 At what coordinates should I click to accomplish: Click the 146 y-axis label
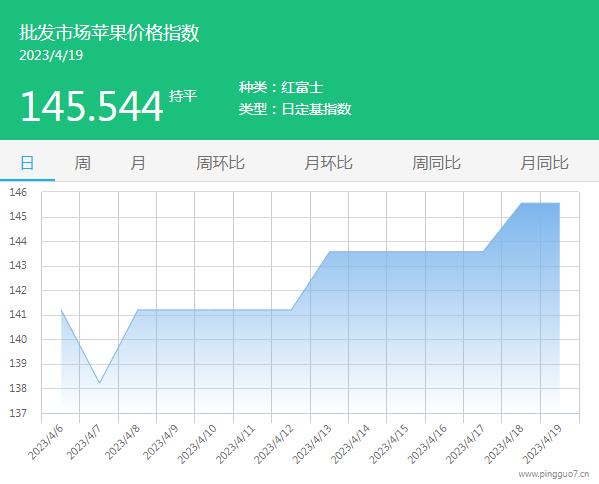coord(18,192)
